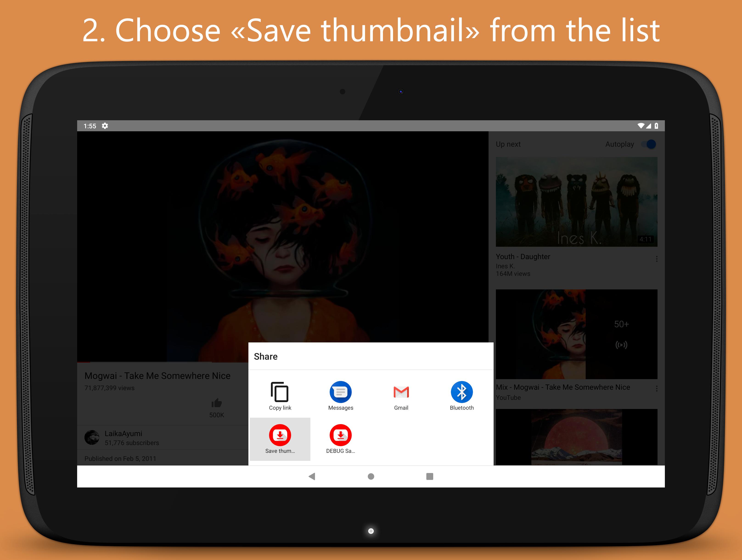This screenshot has height=560, width=742.
Task: Tap Android recent apps button
Action: (x=430, y=476)
